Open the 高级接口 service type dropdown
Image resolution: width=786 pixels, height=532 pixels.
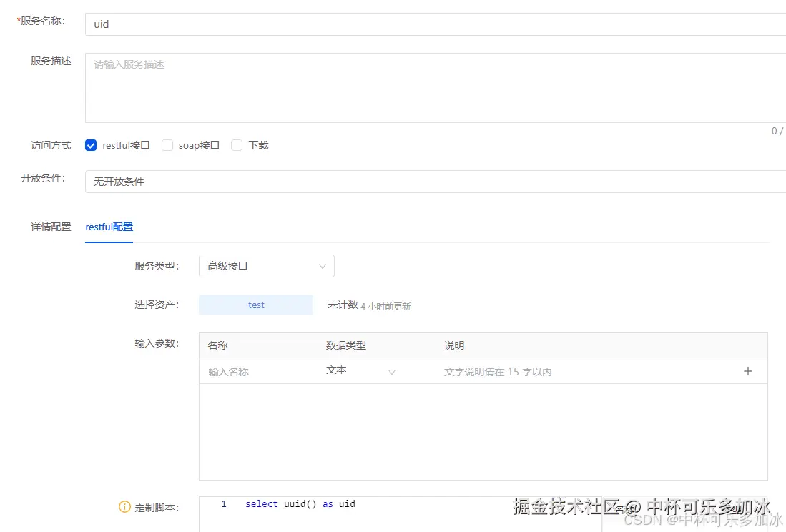click(x=266, y=265)
